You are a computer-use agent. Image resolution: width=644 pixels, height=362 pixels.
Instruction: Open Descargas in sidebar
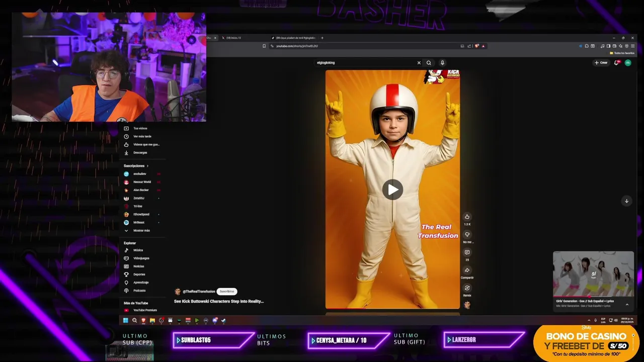click(141, 152)
